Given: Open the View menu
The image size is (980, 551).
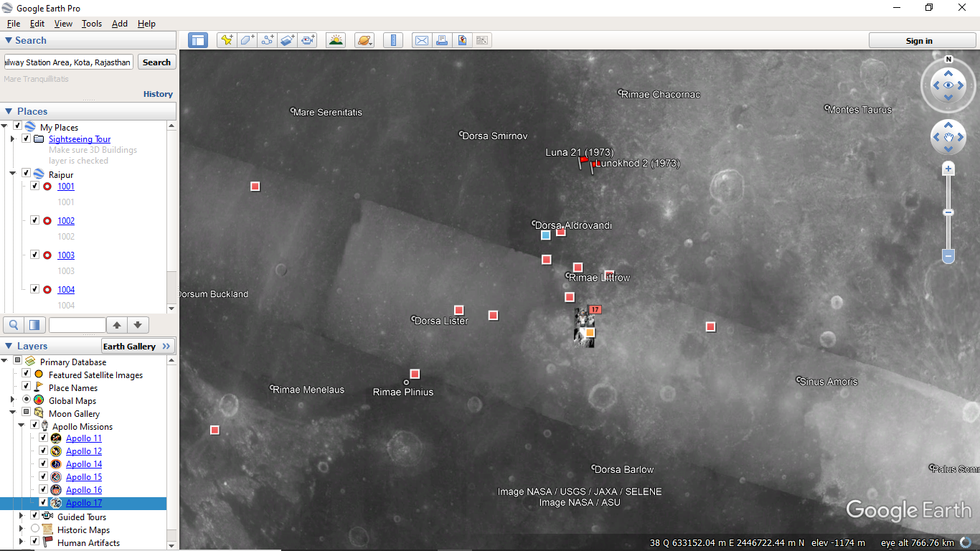Looking at the screenshot, I should [x=63, y=24].
